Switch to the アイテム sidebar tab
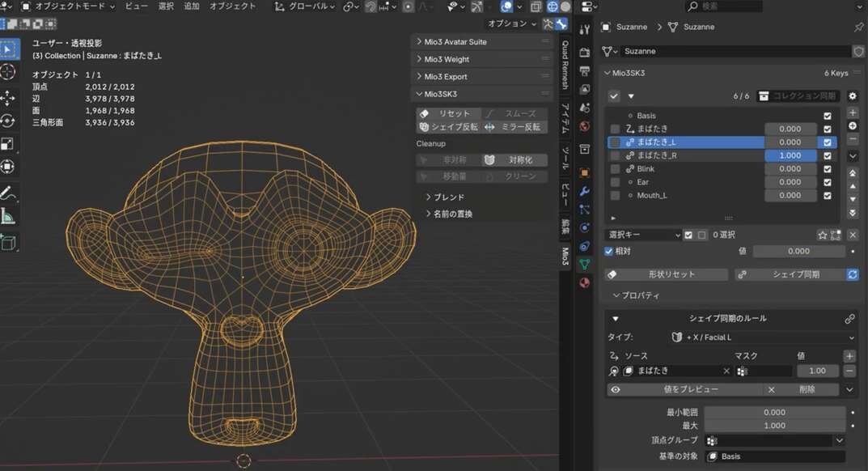The height and width of the screenshot is (471, 868). coord(565,118)
